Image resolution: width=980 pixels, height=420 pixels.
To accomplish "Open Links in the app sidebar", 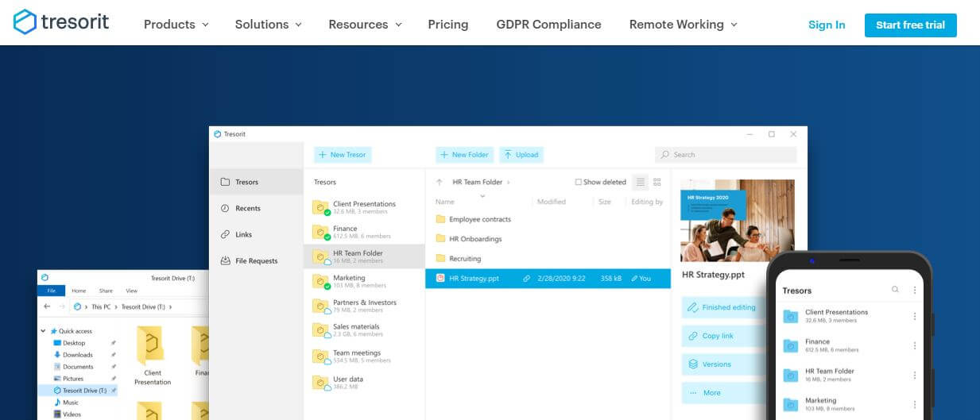I will (x=256, y=234).
